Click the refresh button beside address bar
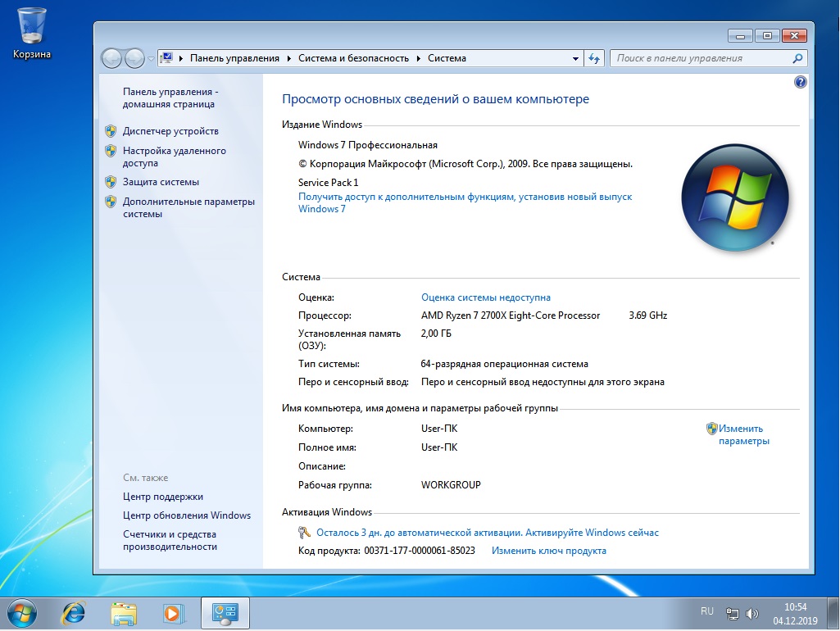Viewport: 840px width, 631px height. click(x=596, y=59)
